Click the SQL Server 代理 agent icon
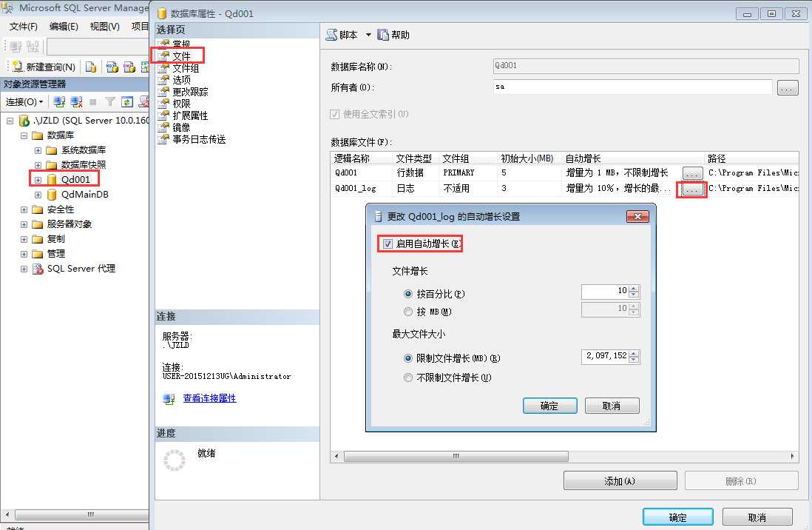 [38, 269]
